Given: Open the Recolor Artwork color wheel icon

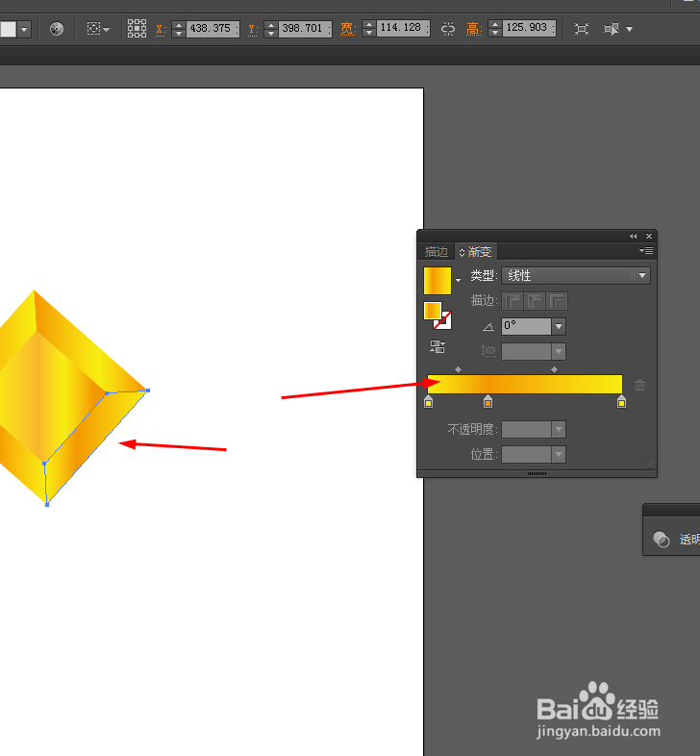Looking at the screenshot, I should 57,29.
